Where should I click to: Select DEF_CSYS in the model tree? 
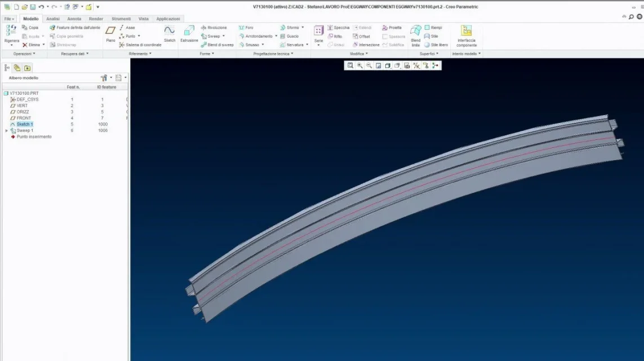click(27, 99)
